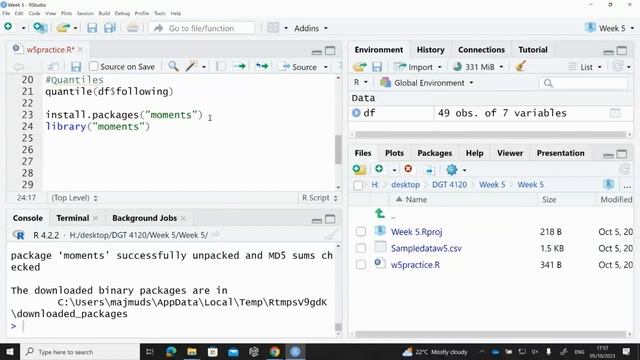Run the current line with Run arrow

point(239,66)
